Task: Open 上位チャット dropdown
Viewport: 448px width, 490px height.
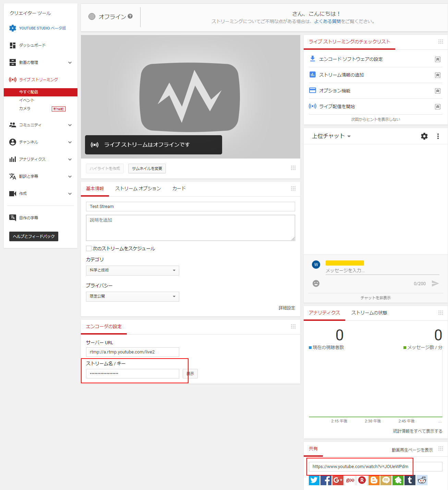Action: tap(331, 136)
